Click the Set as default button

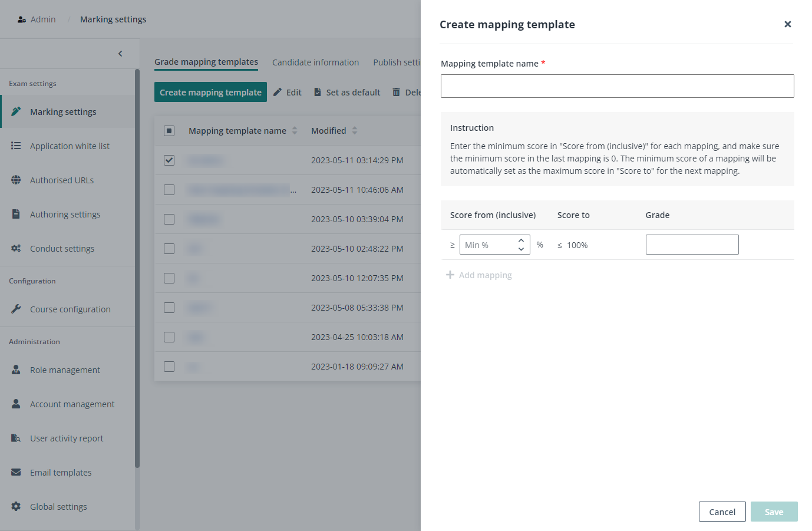(x=347, y=92)
